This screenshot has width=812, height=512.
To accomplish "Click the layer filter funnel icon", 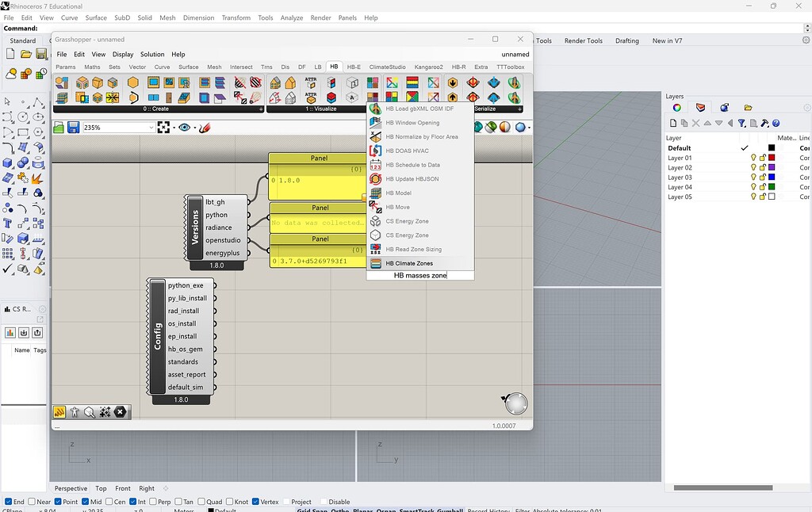I will (x=741, y=124).
